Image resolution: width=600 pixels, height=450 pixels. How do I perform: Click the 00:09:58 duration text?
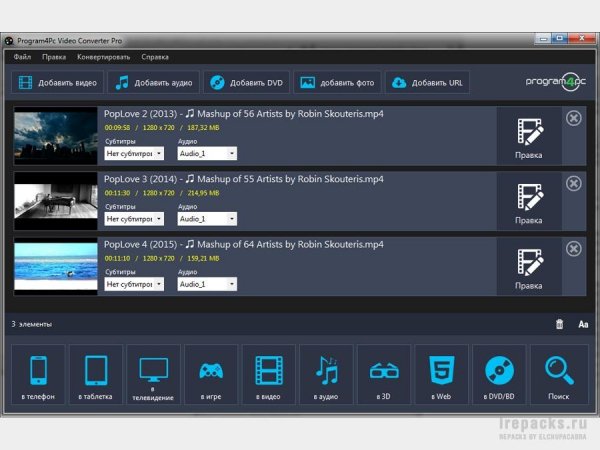117,128
